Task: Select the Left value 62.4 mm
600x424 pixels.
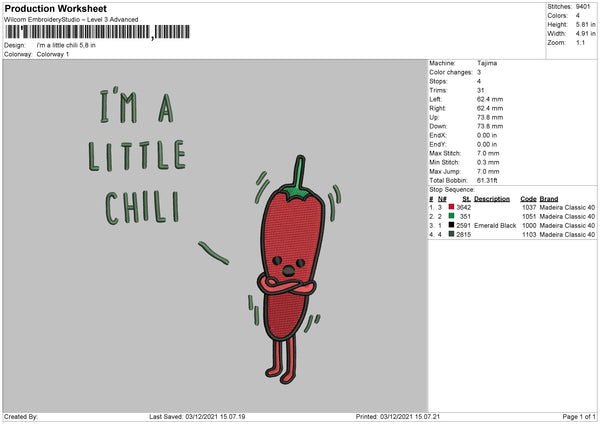Action: [490, 99]
